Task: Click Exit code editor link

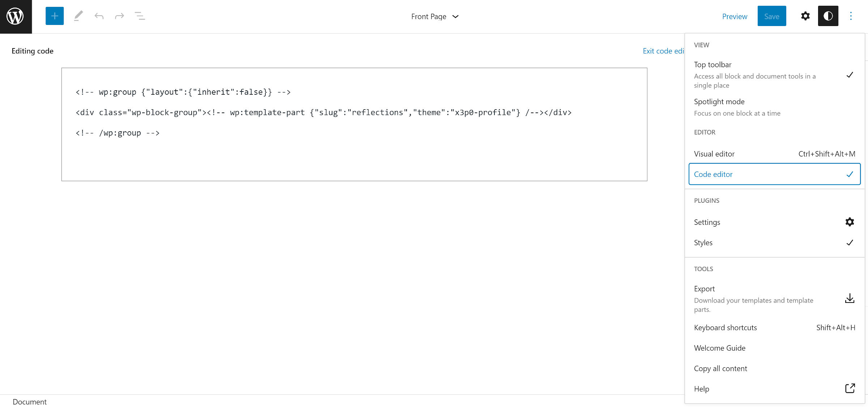Action: [x=663, y=51]
